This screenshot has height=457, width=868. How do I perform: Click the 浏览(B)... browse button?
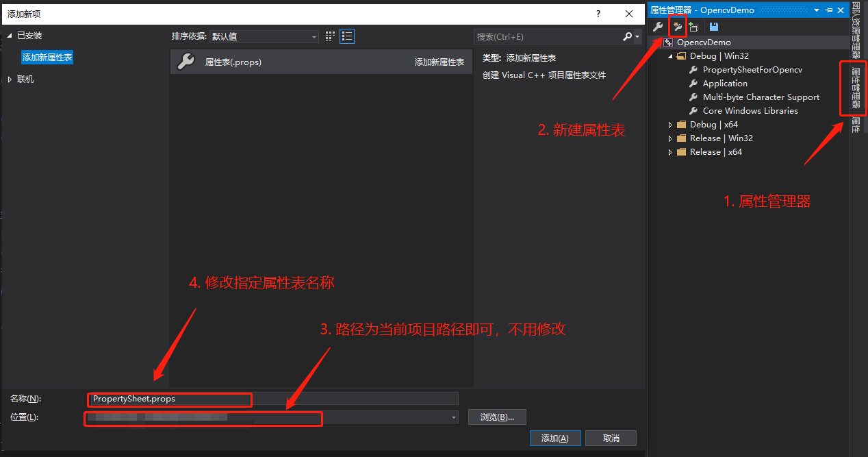(497, 417)
